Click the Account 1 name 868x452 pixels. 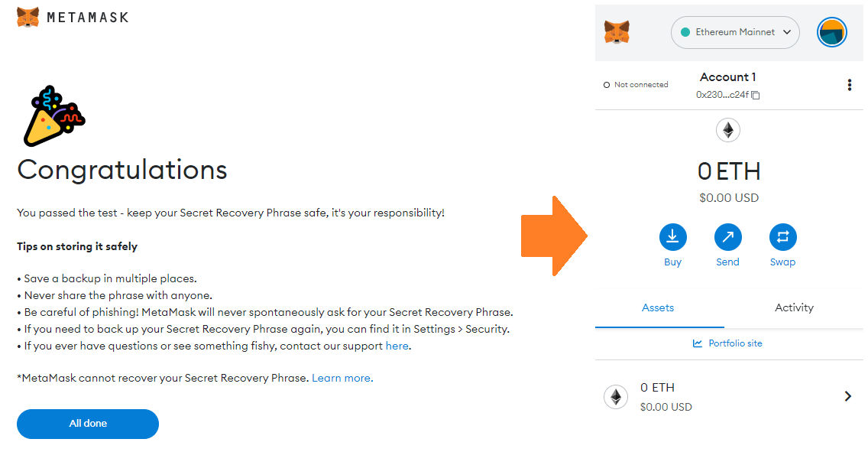tap(727, 76)
